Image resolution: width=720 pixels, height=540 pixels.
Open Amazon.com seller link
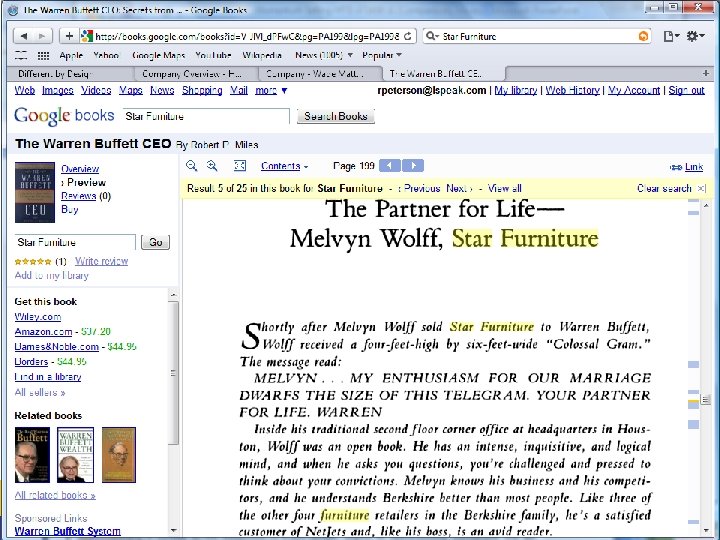43,332
